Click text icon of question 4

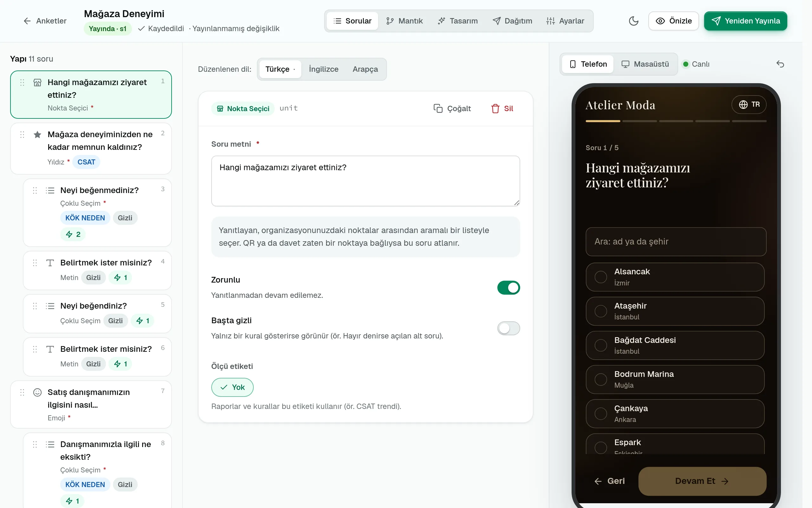pyautogui.click(x=50, y=263)
